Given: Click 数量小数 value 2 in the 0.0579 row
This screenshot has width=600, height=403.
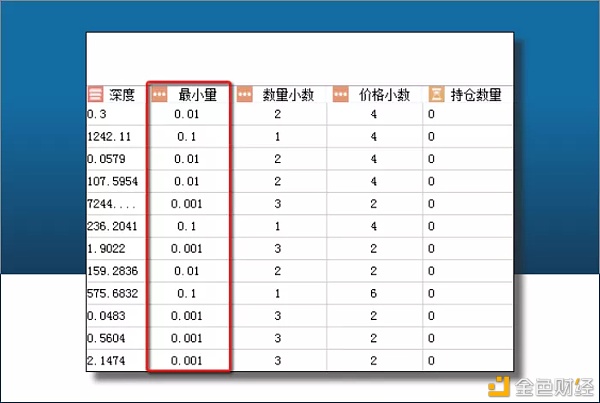Looking at the screenshot, I should click(278, 159).
